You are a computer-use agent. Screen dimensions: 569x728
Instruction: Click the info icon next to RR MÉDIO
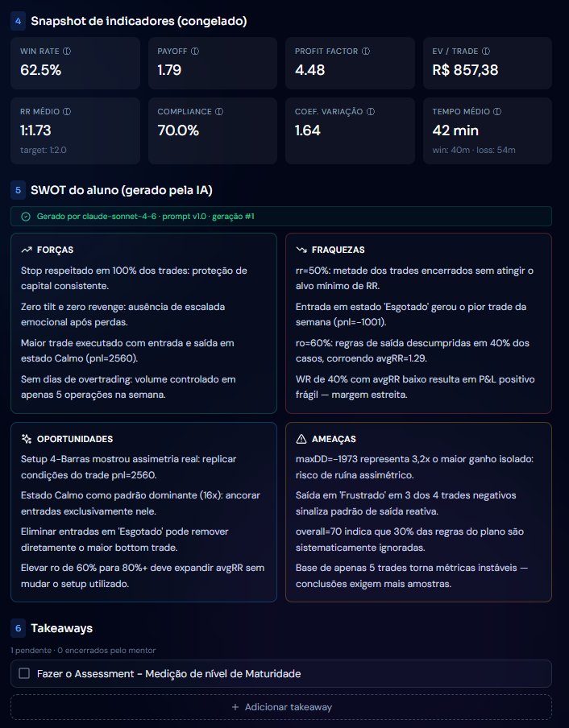(x=67, y=111)
